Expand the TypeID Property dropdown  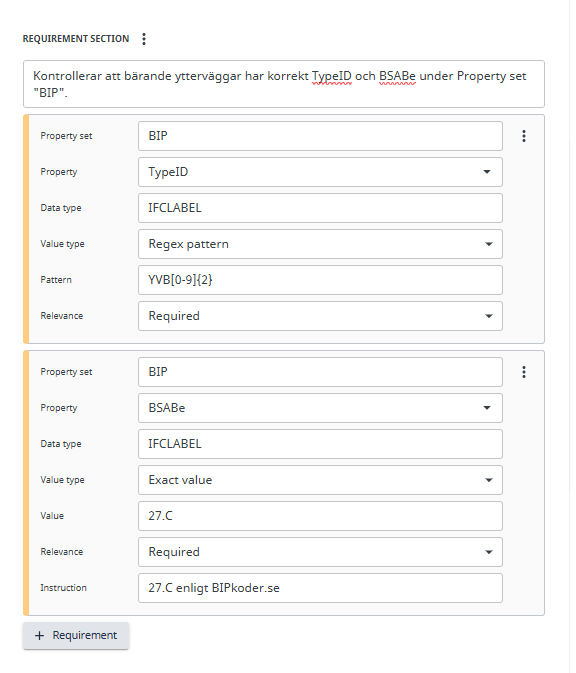pos(320,172)
